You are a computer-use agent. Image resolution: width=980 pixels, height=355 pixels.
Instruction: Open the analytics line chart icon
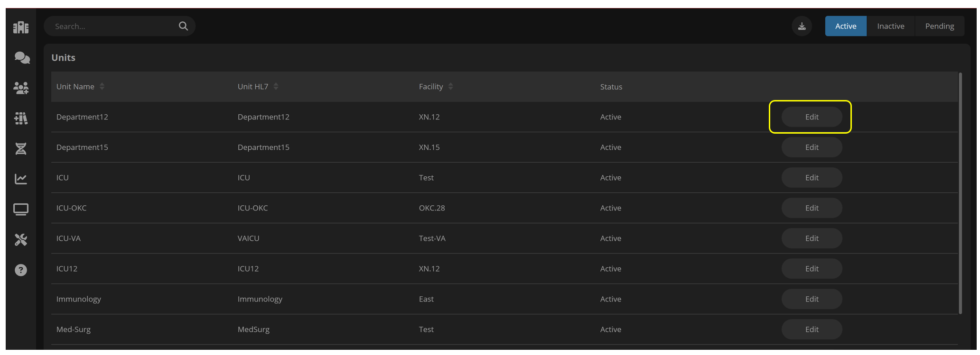pos(21,179)
